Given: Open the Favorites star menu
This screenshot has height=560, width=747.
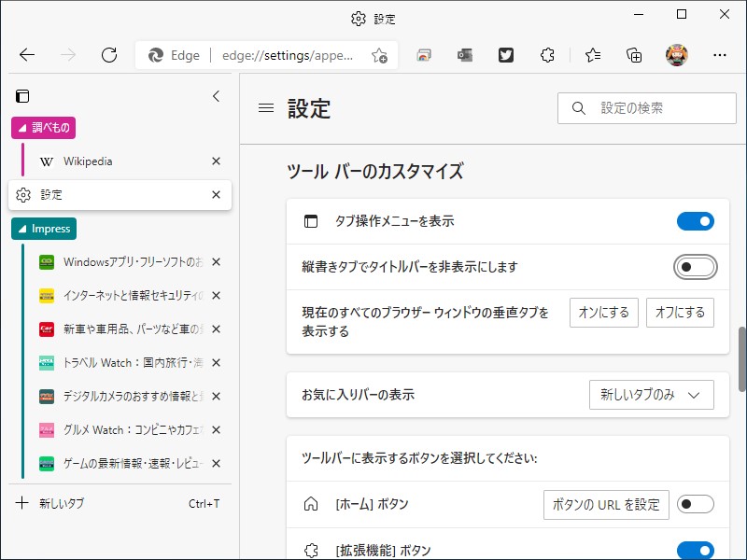Looking at the screenshot, I should 592,55.
